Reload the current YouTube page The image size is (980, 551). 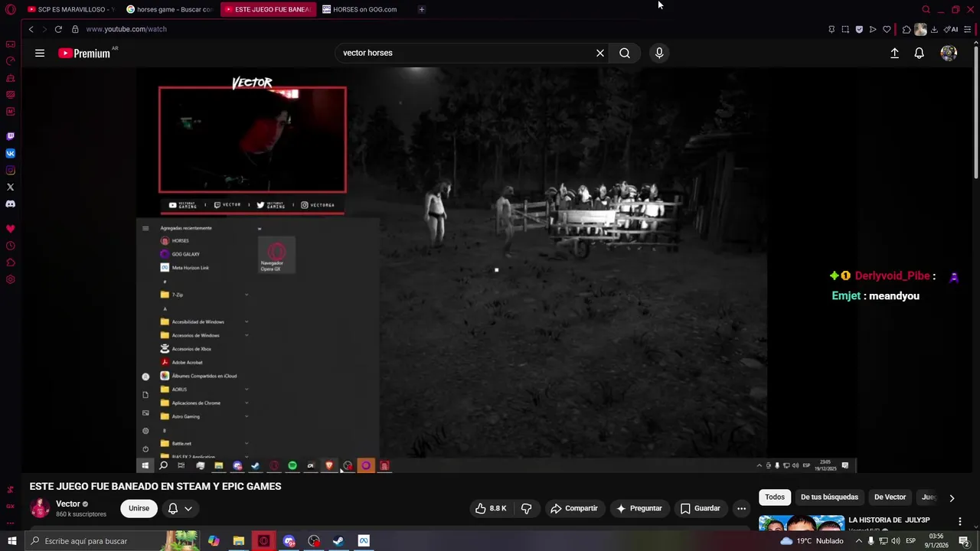point(58,29)
